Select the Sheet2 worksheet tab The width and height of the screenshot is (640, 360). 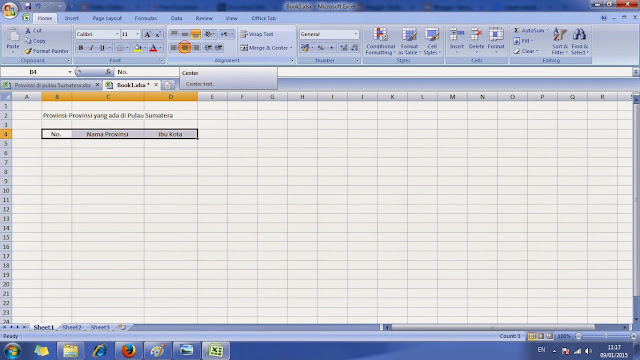72,327
